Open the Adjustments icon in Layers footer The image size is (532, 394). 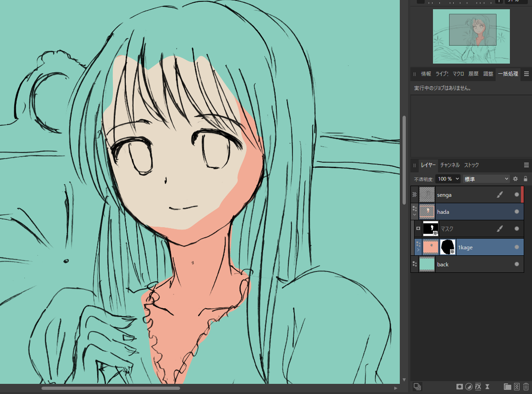(468, 386)
